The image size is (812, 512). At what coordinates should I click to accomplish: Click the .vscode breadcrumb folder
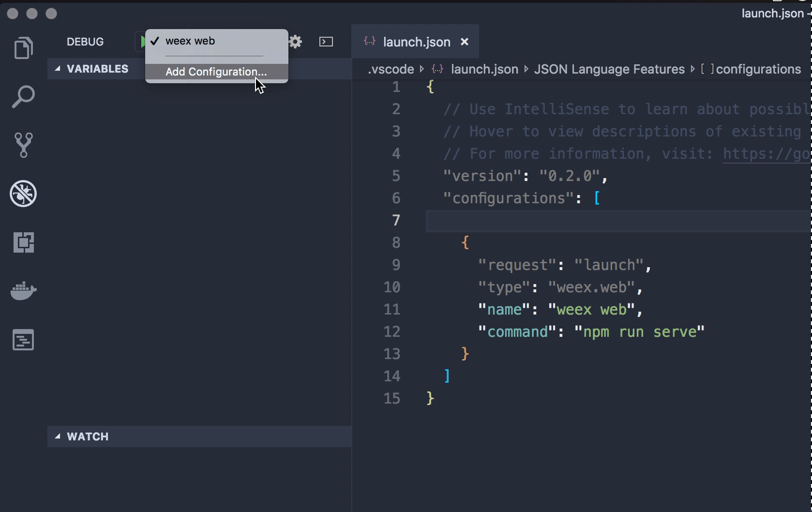pyautogui.click(x=391, y=69)
